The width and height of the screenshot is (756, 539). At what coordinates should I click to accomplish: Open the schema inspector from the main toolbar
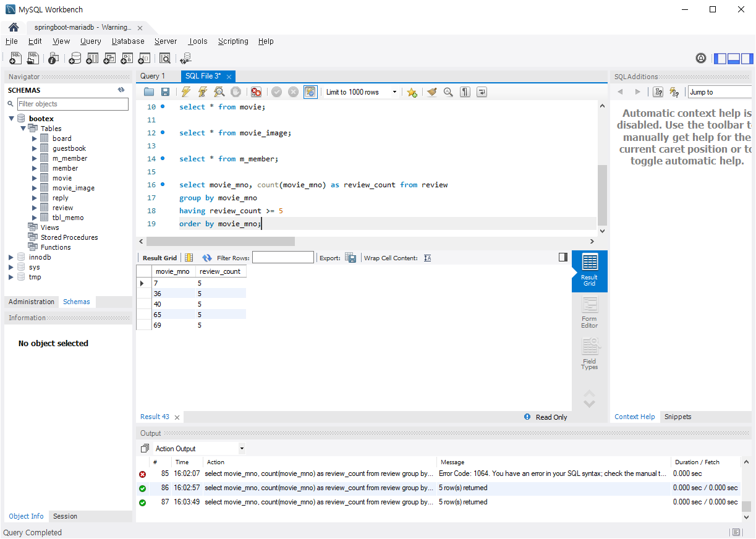pyautogui.click(x=53, y=58)
